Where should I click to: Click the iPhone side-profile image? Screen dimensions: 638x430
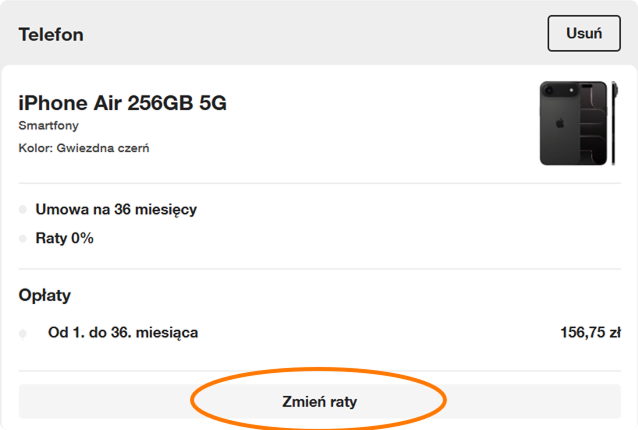coord(613,123)
